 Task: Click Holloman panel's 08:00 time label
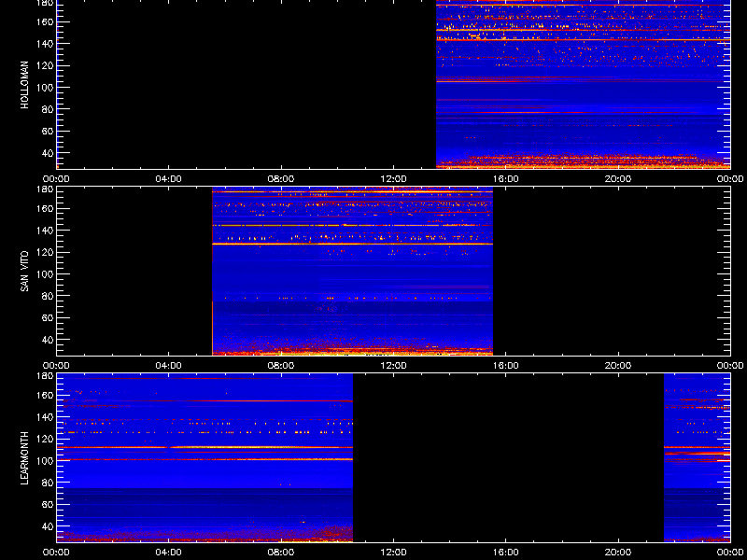(x=281, y=179)
